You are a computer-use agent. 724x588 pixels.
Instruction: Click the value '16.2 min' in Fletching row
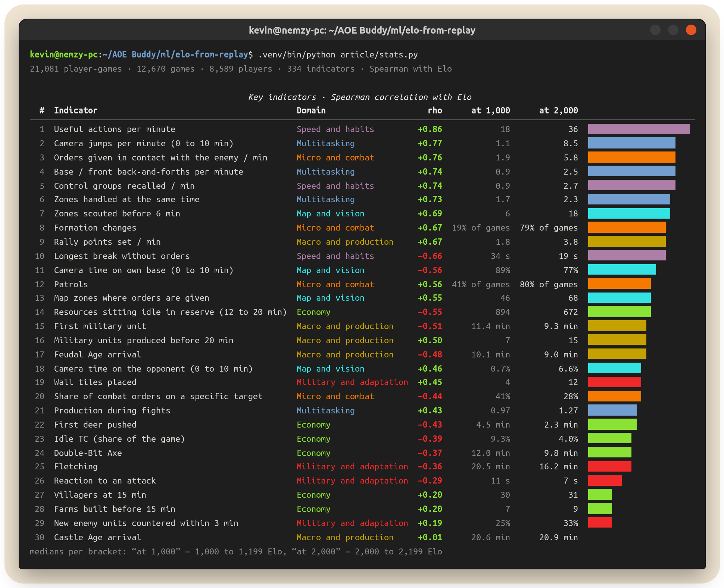pos(558,466)
